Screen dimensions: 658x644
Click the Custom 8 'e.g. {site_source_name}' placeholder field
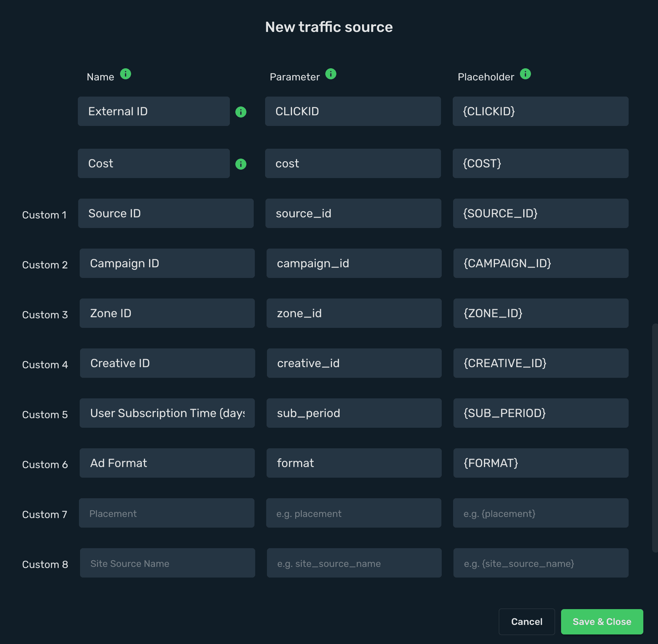click(541, 563)
